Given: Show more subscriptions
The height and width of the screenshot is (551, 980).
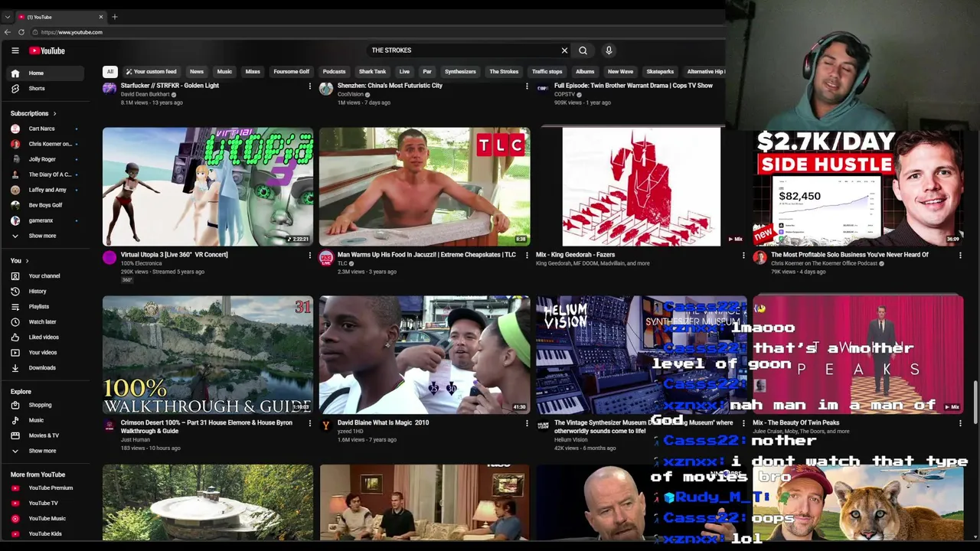Looking at the screenshot, I should [46, 236].
